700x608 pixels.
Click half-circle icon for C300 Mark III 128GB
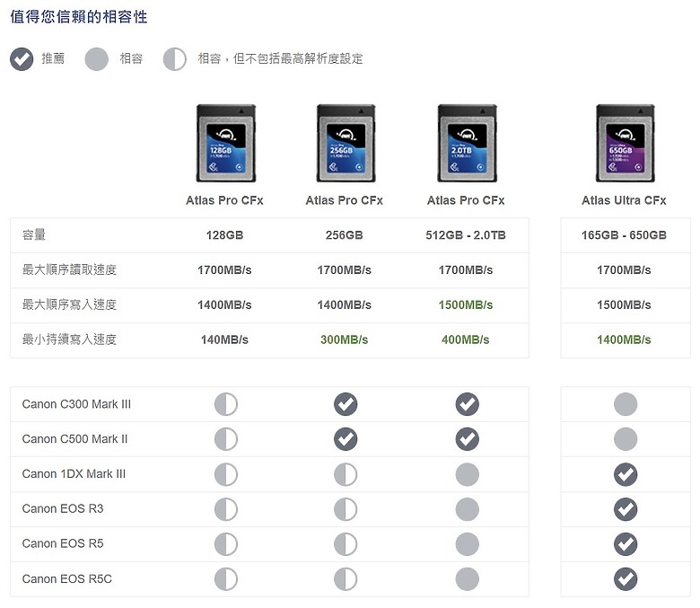point(226,404)
